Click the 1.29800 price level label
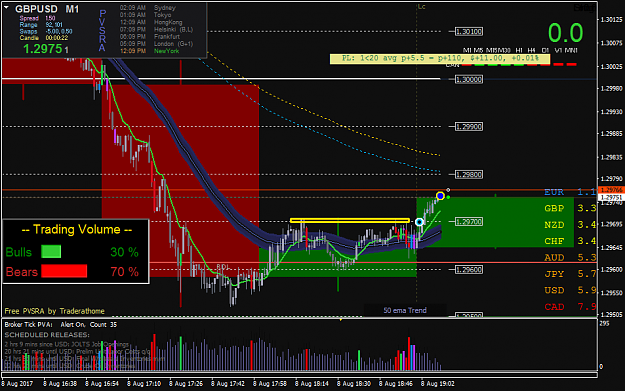Image resolution: width=625 pixels, height=391 pixels. [469, 175]
